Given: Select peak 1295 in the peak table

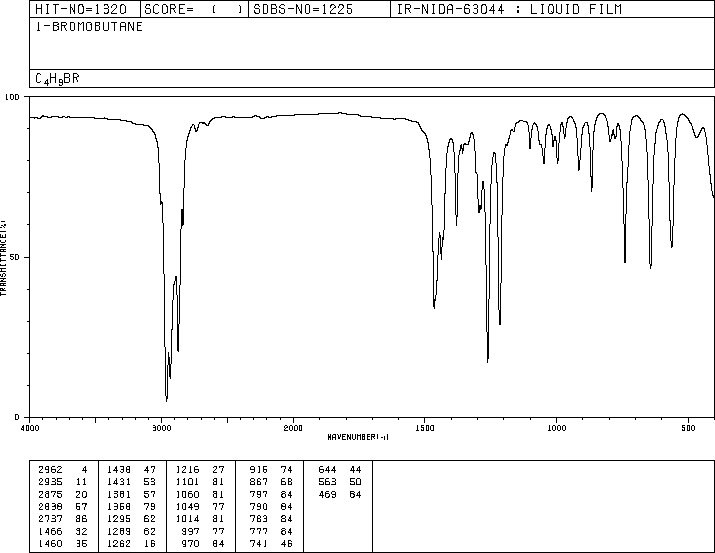Looking at the screenshot, I should (119, 519).
